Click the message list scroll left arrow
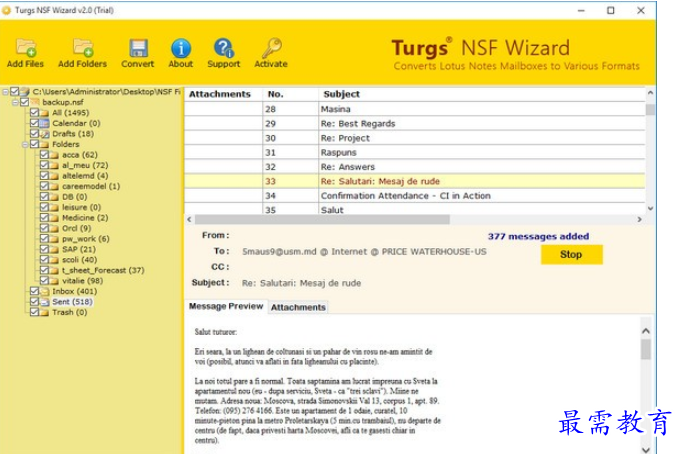680x454 pixels. click(x=189, y=220)
